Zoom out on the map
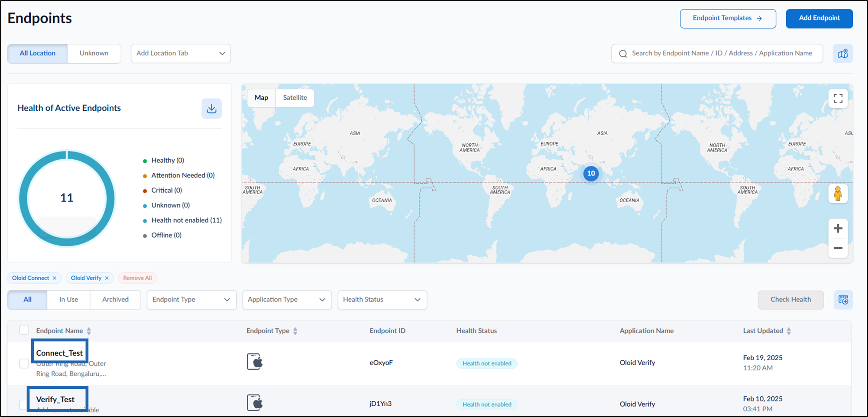The image size is (868, 417). coord(838,248)
